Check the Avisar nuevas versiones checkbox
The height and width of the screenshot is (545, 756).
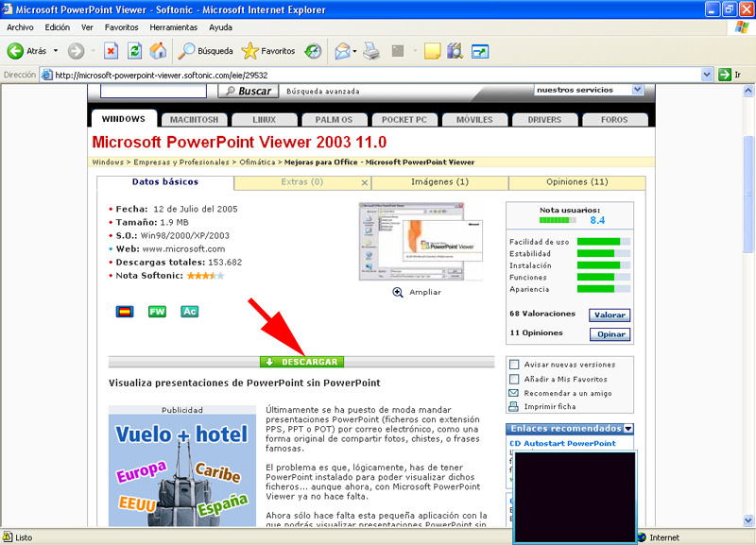click(514, 365)
